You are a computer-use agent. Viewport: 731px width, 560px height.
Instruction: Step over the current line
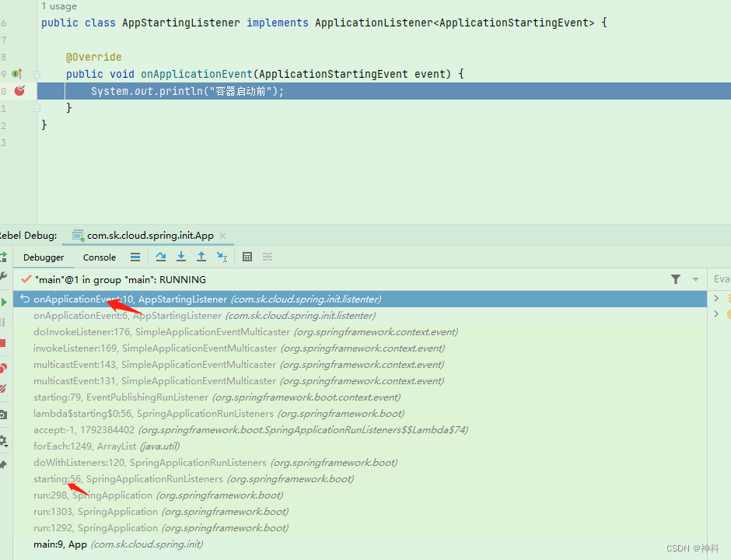click(x=161, y=257)
